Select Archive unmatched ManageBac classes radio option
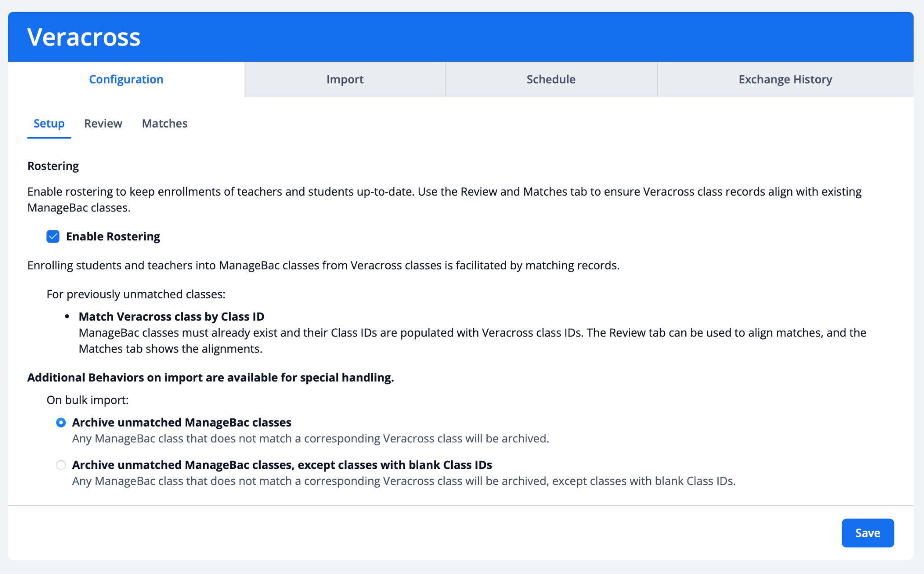924x574 pixels. pyautogui.click(x=61, y=422)
